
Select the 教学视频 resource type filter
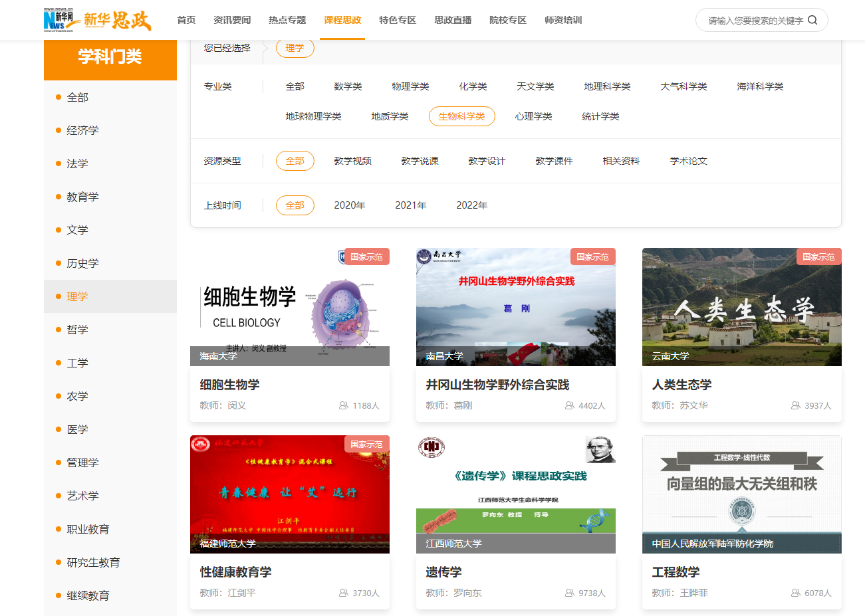point(352,161)
